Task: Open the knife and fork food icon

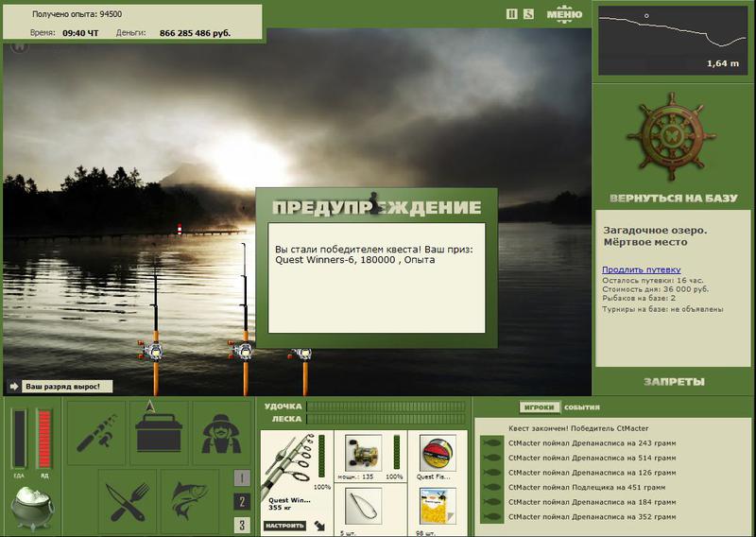Action: click(128, 502)
